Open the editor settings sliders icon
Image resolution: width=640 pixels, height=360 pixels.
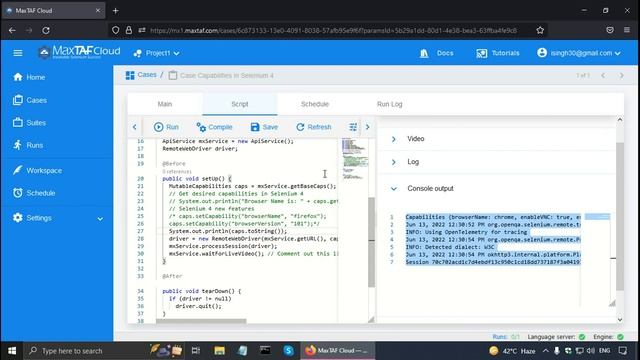tap(353, 127)
